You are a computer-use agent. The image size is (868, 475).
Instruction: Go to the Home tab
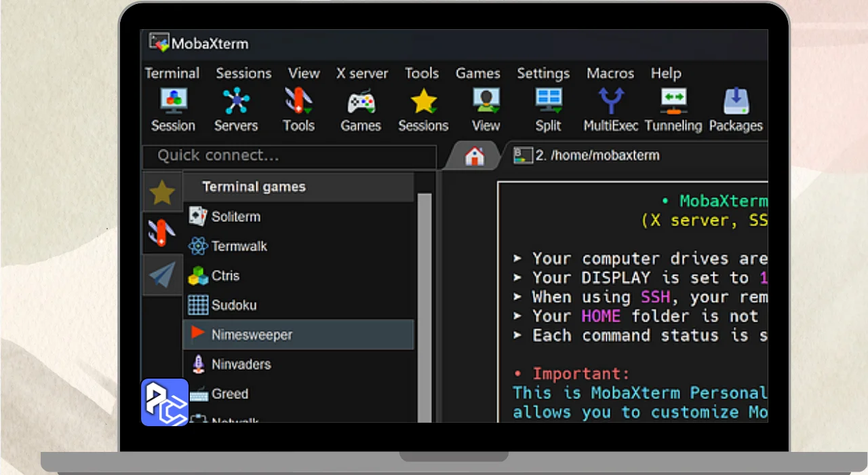(x=475, y=156)
